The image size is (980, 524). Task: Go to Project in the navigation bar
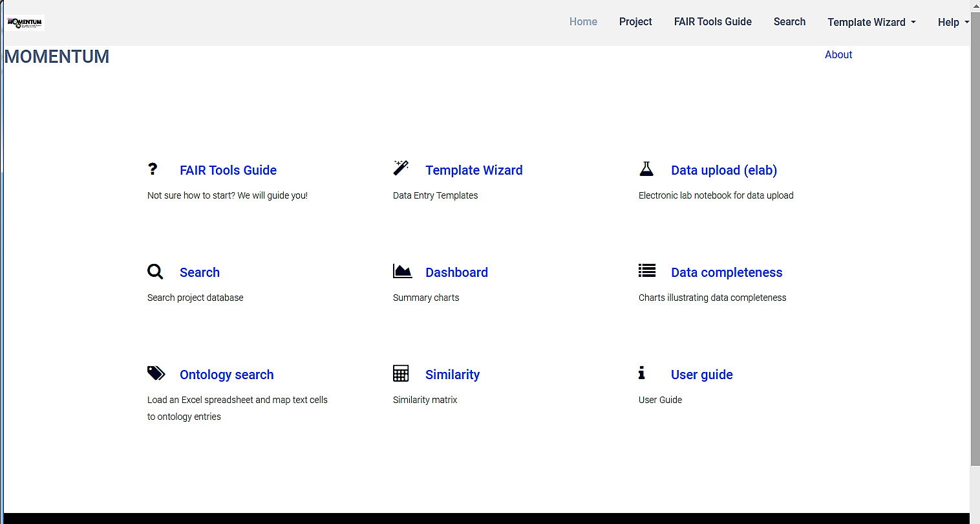coord(635,22)
